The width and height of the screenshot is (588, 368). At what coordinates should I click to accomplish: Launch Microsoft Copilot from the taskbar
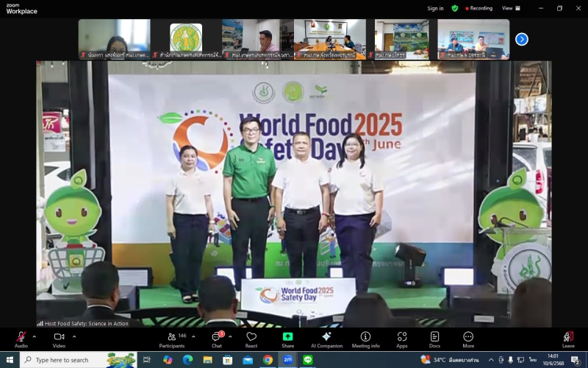168,360
